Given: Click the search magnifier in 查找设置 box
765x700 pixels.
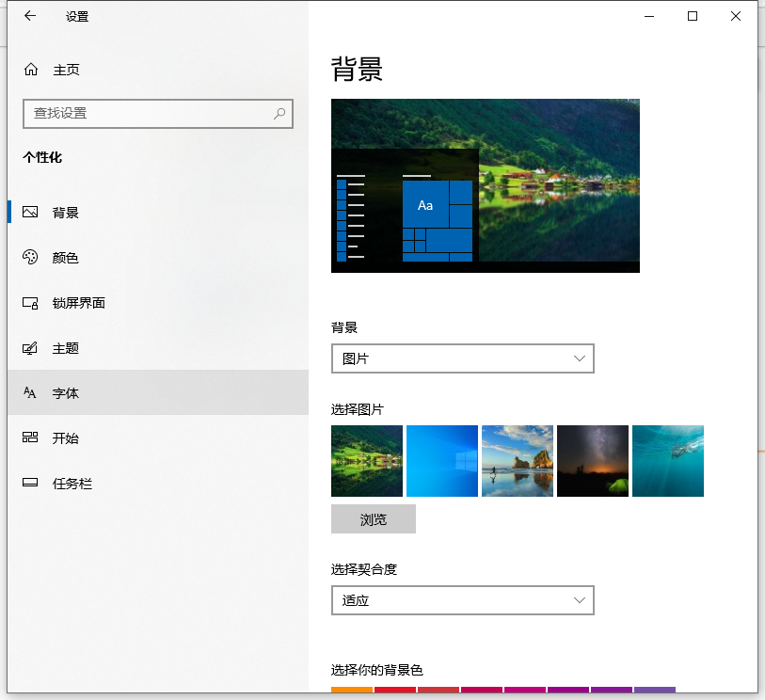Looking at the screenshot, I should tap(279, 113).
